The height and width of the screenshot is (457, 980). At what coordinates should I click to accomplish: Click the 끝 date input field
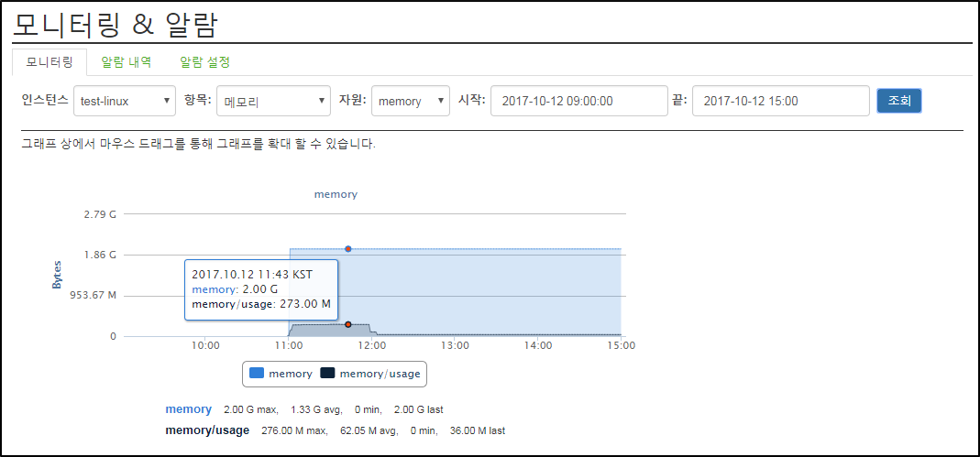coord(781,101)
